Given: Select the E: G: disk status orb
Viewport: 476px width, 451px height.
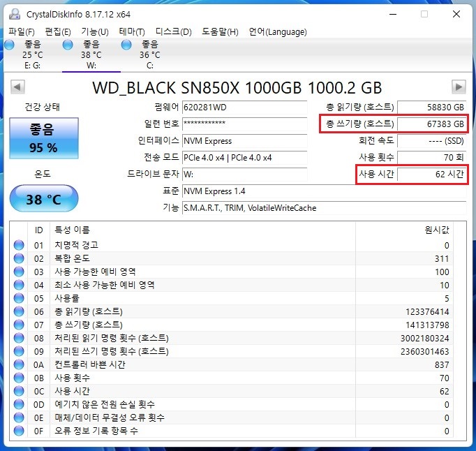Looking at the screenshot, I should [9, 45].
